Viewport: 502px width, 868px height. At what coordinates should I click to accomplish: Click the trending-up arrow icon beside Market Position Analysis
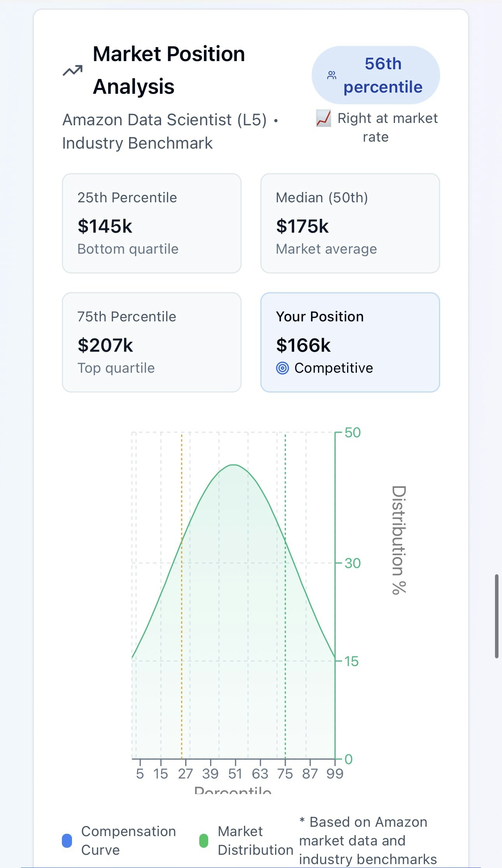pos(73,70)
